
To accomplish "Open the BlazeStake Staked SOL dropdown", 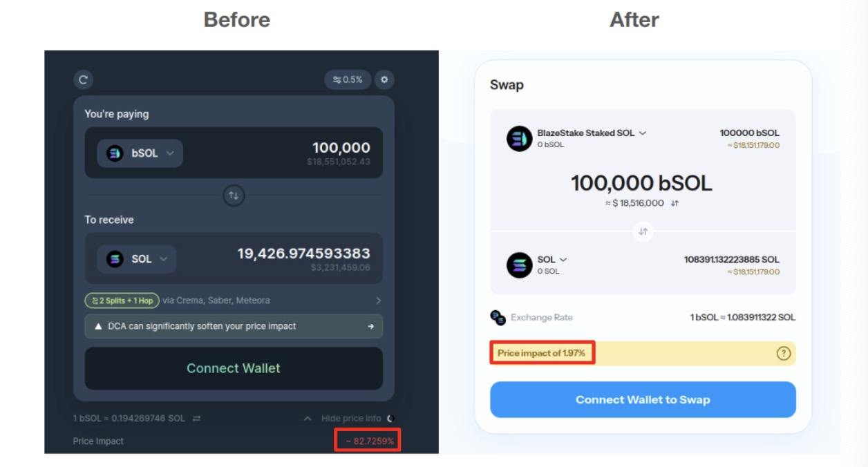I will click(x=642, y=133).
